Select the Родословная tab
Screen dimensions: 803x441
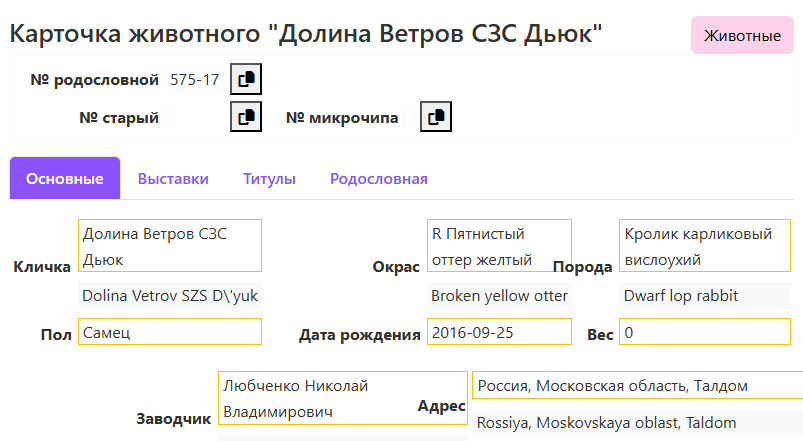[379, 179]
